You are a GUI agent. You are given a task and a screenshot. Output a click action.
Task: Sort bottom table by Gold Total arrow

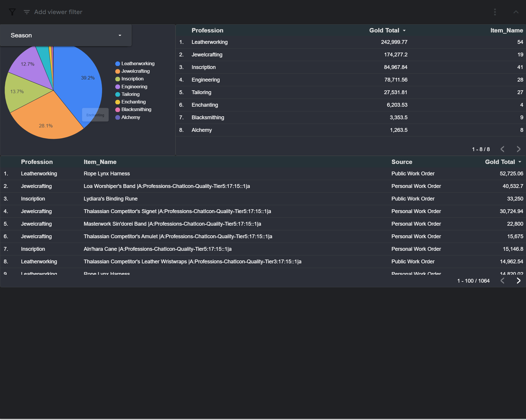tap(520, 162)
